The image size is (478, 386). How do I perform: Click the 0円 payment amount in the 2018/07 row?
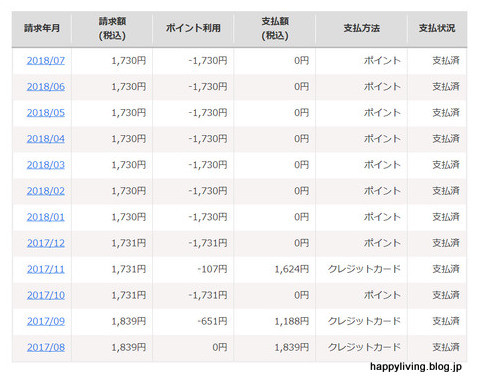[301, 61]
